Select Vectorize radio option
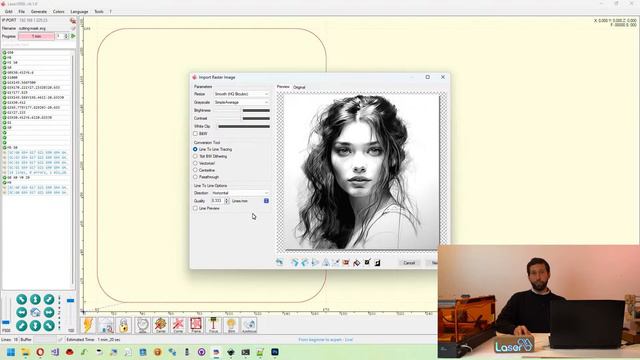 point(196,163)
